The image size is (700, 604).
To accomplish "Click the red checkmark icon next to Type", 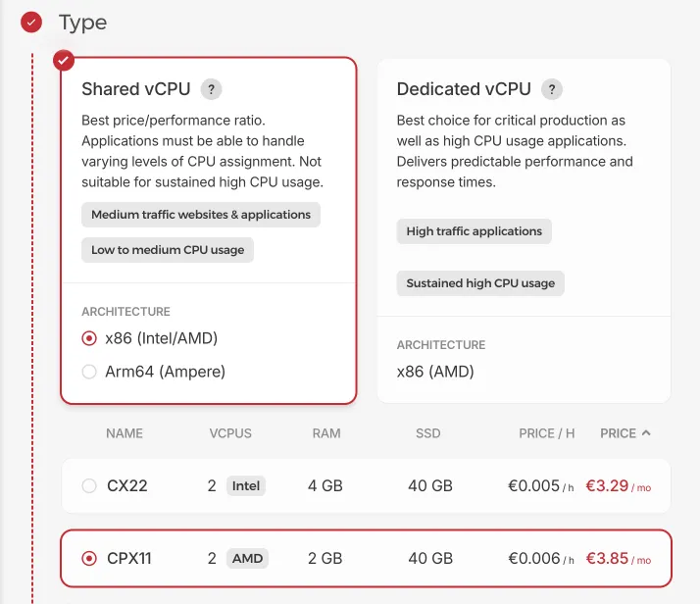I will pyautogui.click(x=31, y=22).
